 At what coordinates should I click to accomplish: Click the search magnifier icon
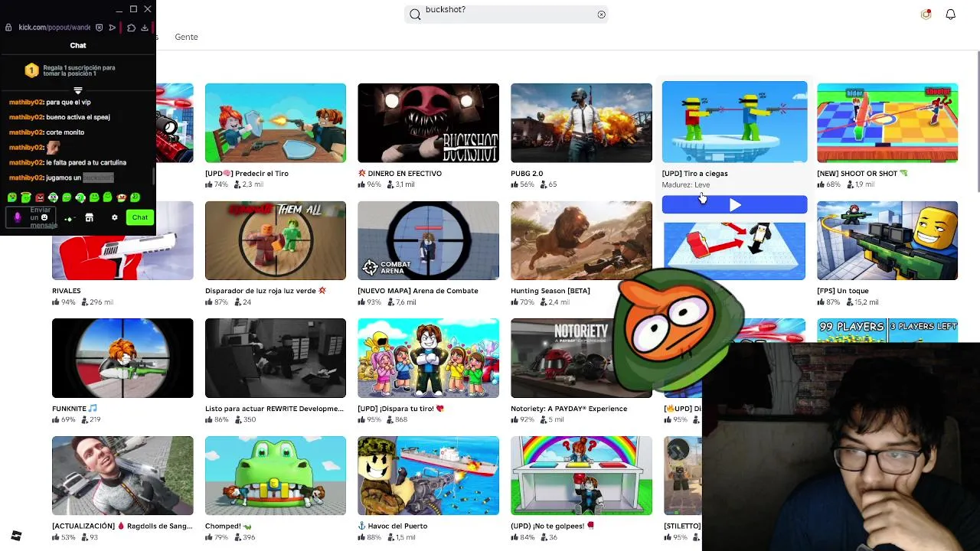pos(415,15)
